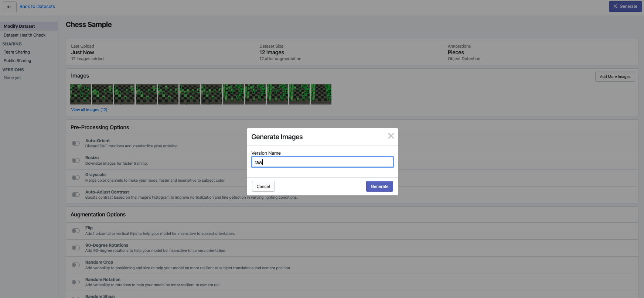Toggle Auto-Adjust Contrast switch
This screenshot has width=644, height=298.
76,195
